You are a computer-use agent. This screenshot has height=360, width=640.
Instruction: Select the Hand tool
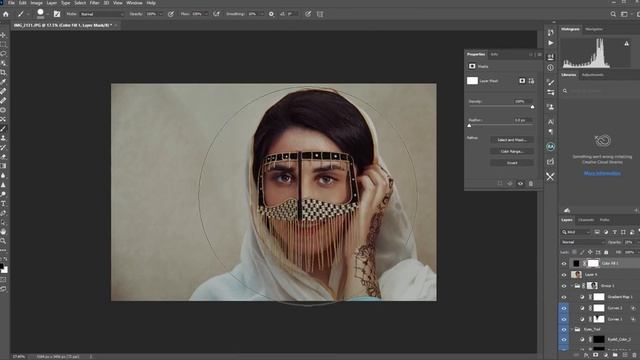coord(3,231)
